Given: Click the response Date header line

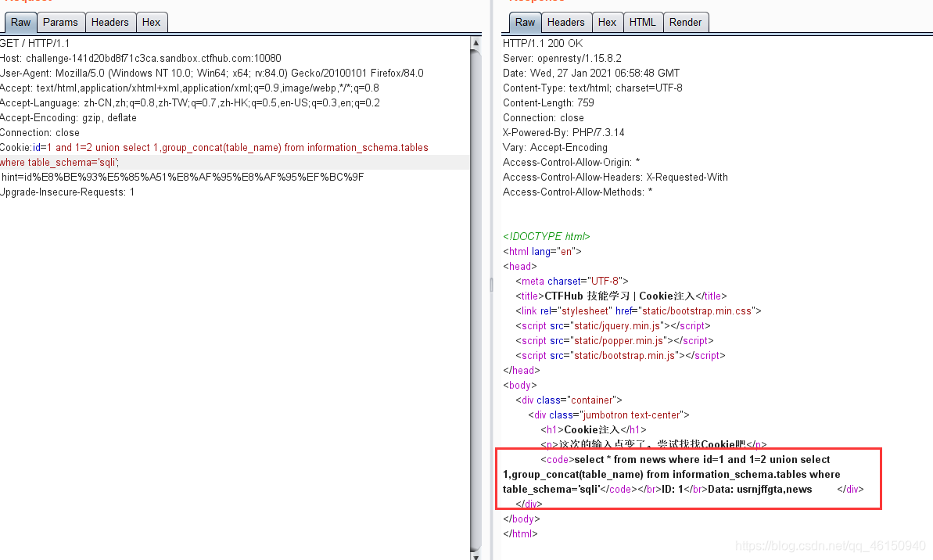Looking at the screenshot, I should pos(591,74).
